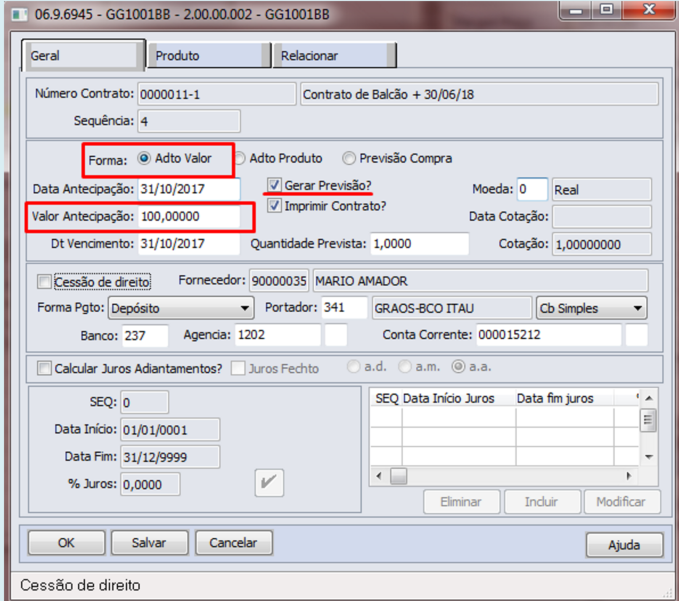
Task: Click the SEQ column header in table
Action: click(x=387, y=398)
